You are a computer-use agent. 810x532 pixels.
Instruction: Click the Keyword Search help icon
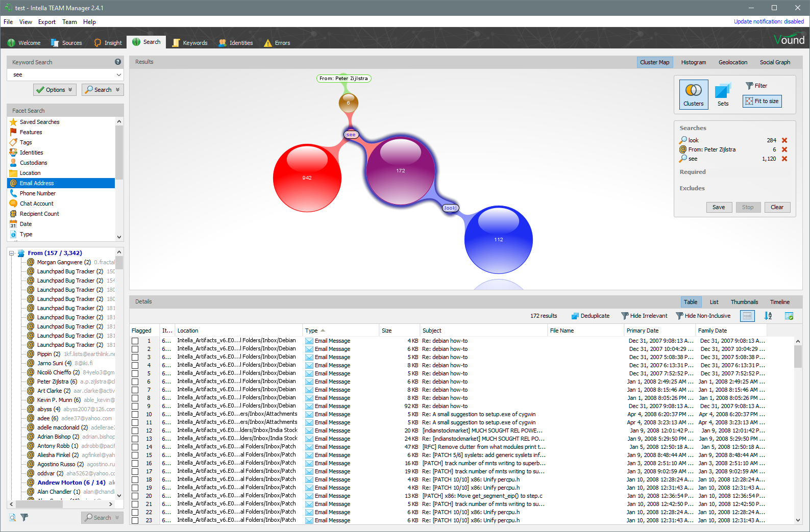pyautogui.click(x=118, y=62)
